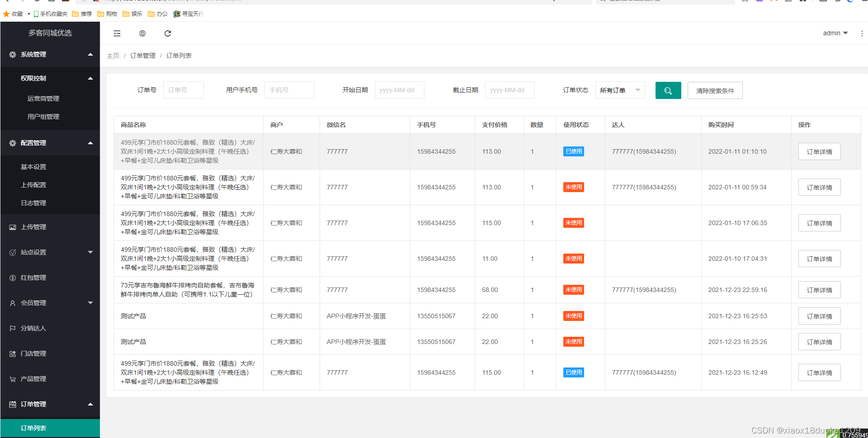Click 已使用 tag on 2022-01-11 01:10:10 row
This screenshot has height=438, width=868.
point(574,151)
